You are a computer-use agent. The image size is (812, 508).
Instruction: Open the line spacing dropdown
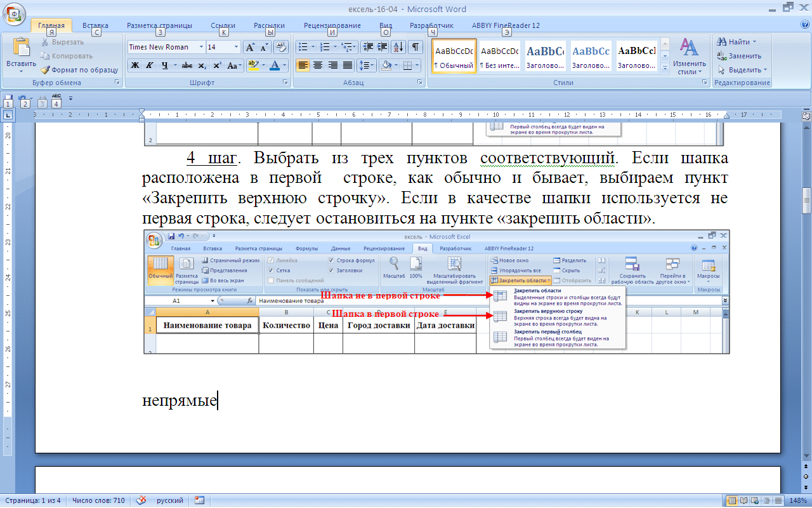367,65
